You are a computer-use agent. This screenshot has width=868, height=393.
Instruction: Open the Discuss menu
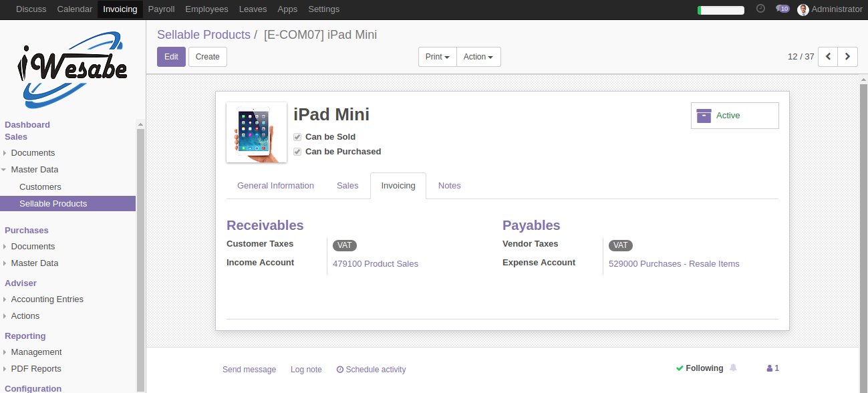pos(31,9)
